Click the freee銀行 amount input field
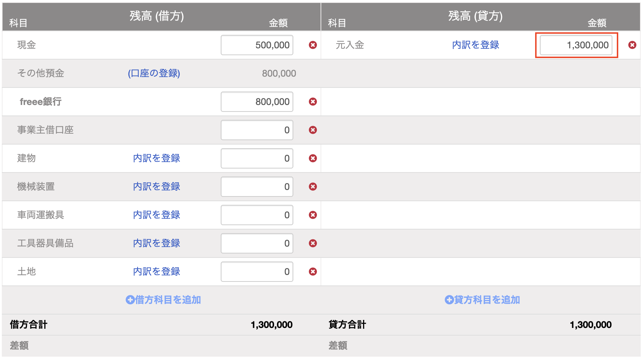 tap(257, 102)
